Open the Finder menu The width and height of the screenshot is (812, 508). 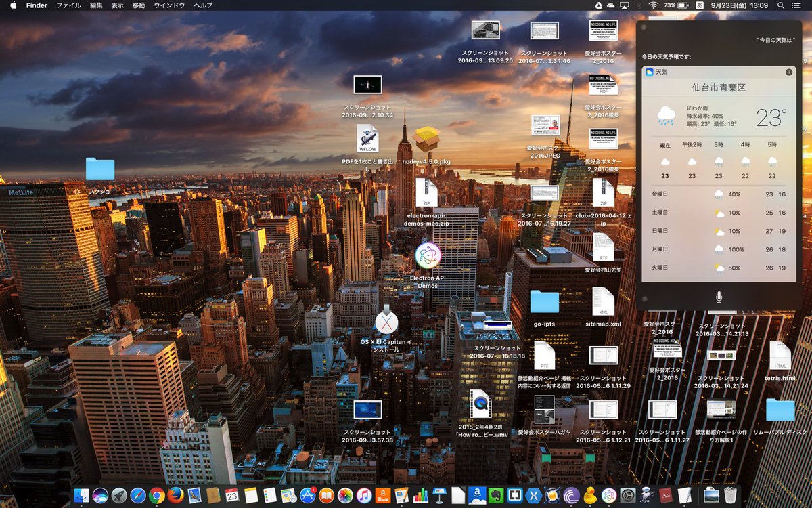click(x=37, y=5)
